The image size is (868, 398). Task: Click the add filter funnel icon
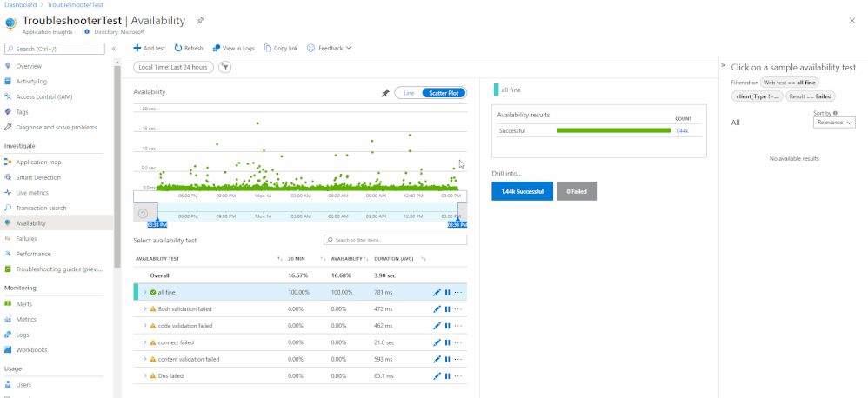tap(224, 67)
